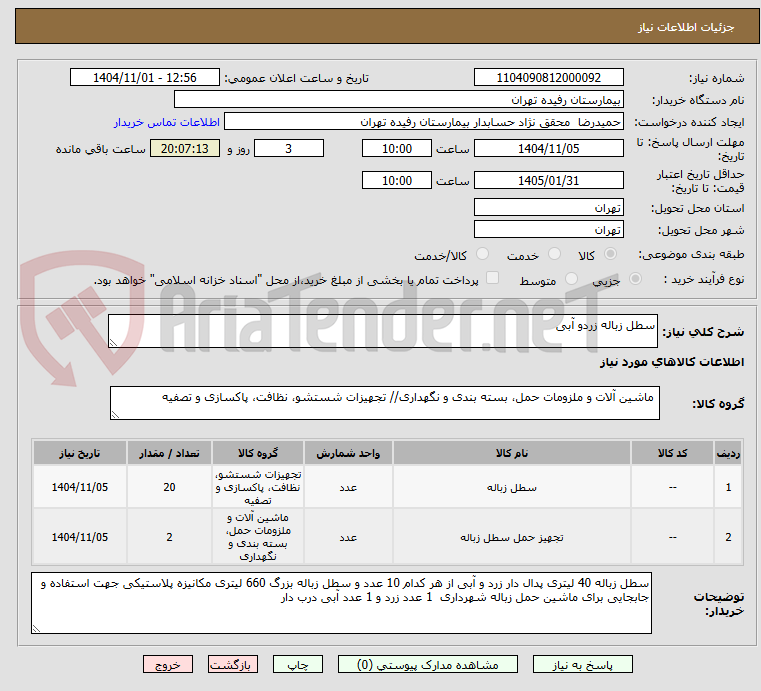761x691 pixels.
Task: Click the تعداد / مقدار column header
Action: point(169,453)
